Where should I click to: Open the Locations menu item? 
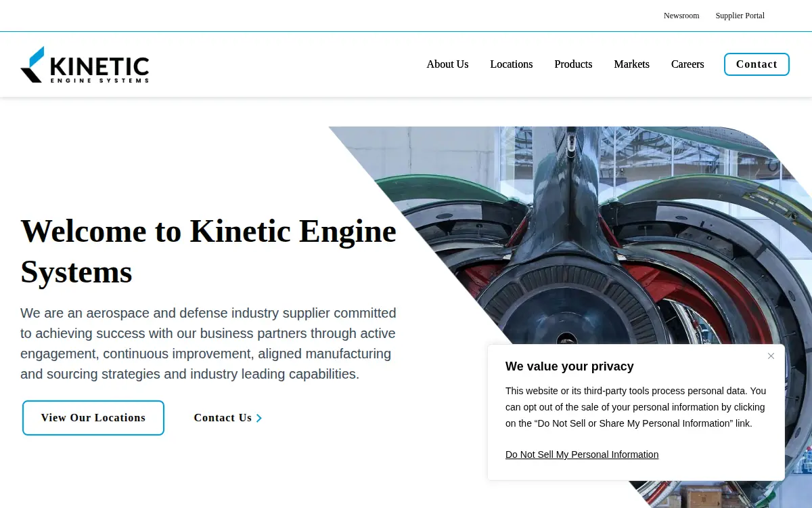pos(512,64)
